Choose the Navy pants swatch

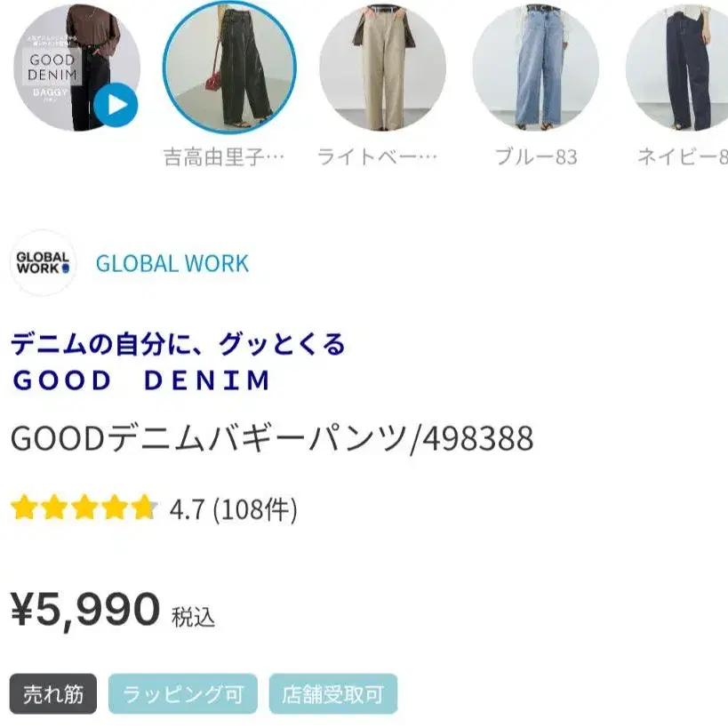pyautogui.click(x=677, y=68)
